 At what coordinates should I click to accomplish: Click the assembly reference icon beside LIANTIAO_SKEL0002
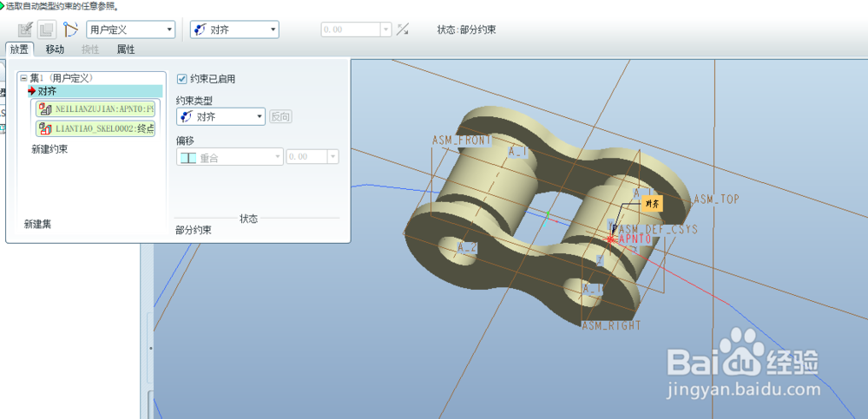pyautogui.click(x=45, y=129)
